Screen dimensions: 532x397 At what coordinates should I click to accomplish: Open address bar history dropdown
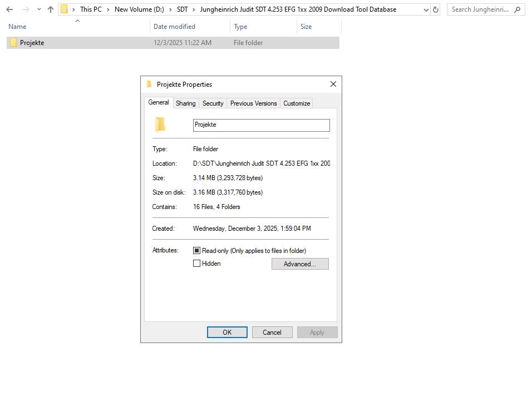(x=426, y=10)
